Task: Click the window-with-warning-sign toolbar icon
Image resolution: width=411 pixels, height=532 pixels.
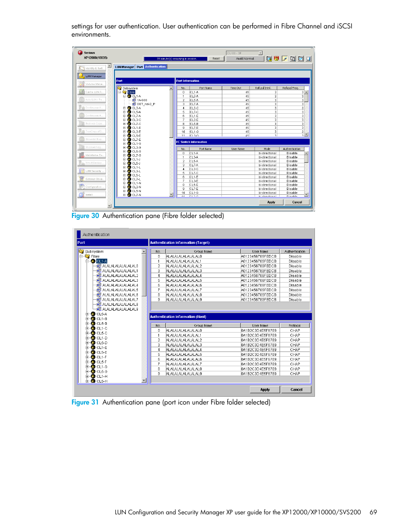Action: pyautogui.click(x=269, y=59)
